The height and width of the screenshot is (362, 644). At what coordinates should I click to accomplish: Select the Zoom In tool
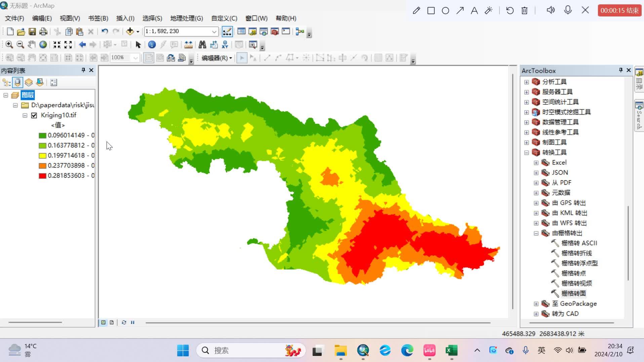(x=9, y=44)
